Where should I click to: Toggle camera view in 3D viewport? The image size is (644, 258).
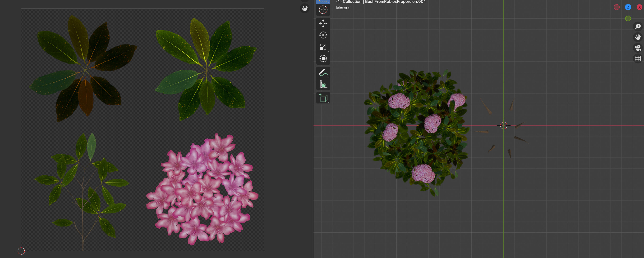638,48
